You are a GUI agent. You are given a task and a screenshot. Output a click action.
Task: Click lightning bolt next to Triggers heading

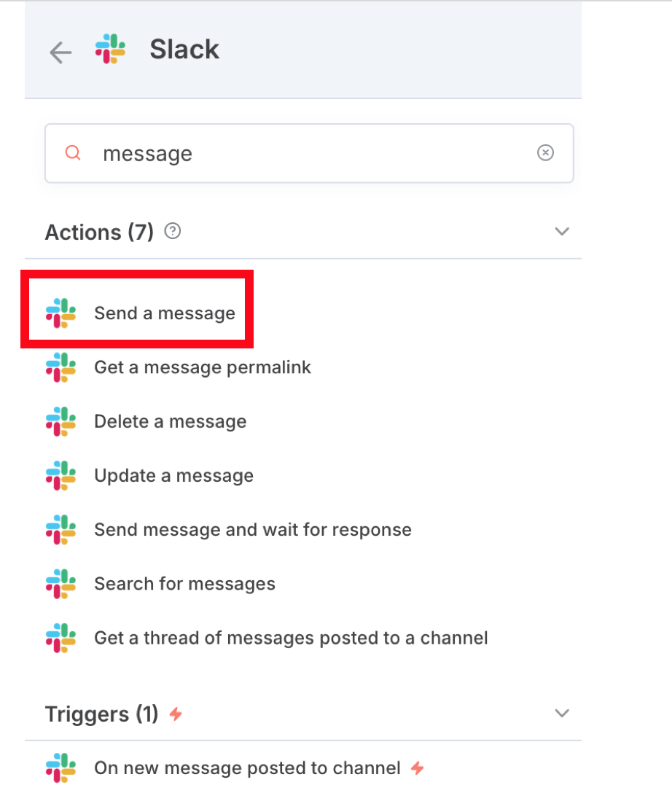click(176, 714)
